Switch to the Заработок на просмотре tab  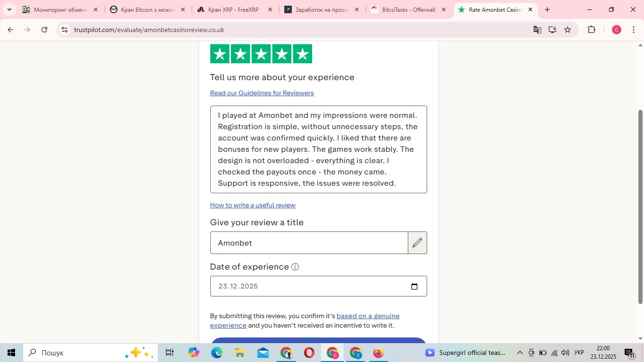click(322, 9)
